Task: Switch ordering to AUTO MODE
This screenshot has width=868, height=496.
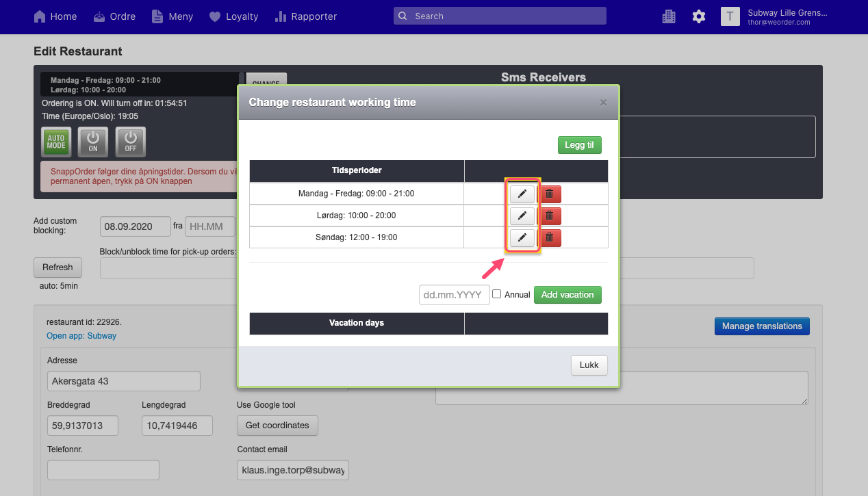Action: [56, 142]
